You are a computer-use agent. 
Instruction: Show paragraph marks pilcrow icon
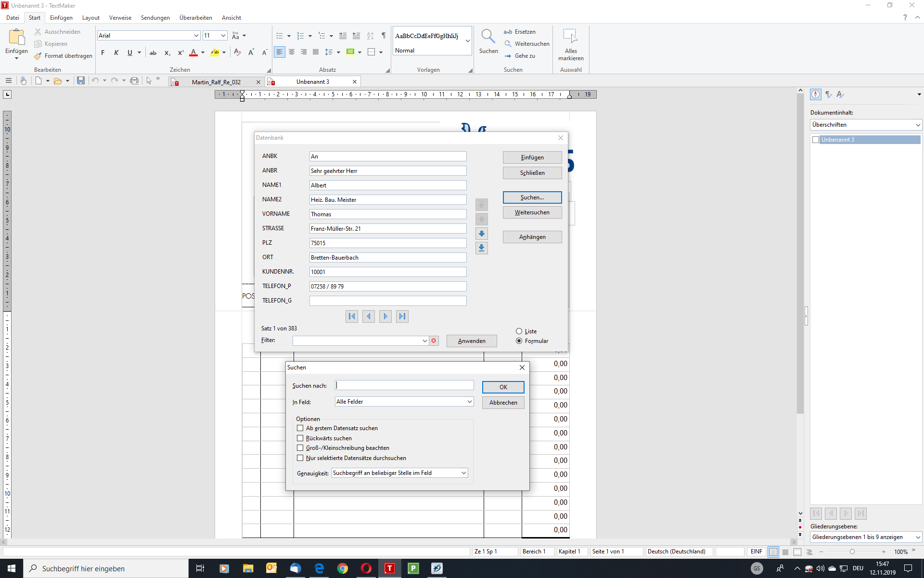(x=384, y=36)
